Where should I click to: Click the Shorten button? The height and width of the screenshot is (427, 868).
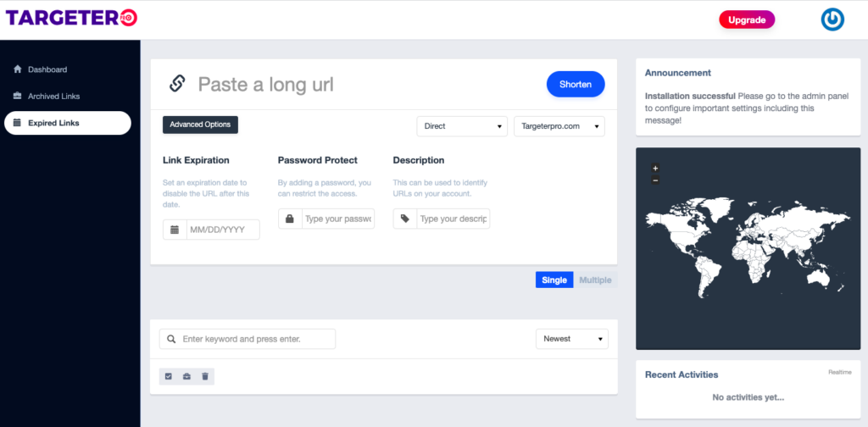[x=576, y=84]
